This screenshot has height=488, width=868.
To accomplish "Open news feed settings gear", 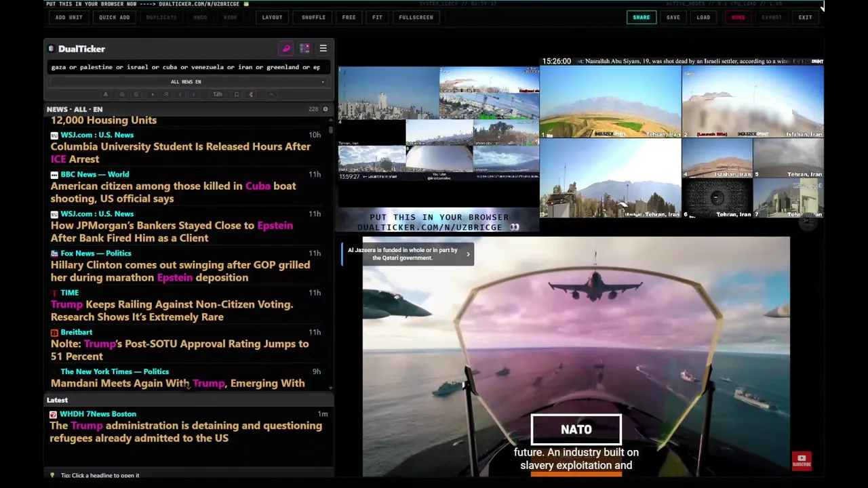I will tap(325, 109).
